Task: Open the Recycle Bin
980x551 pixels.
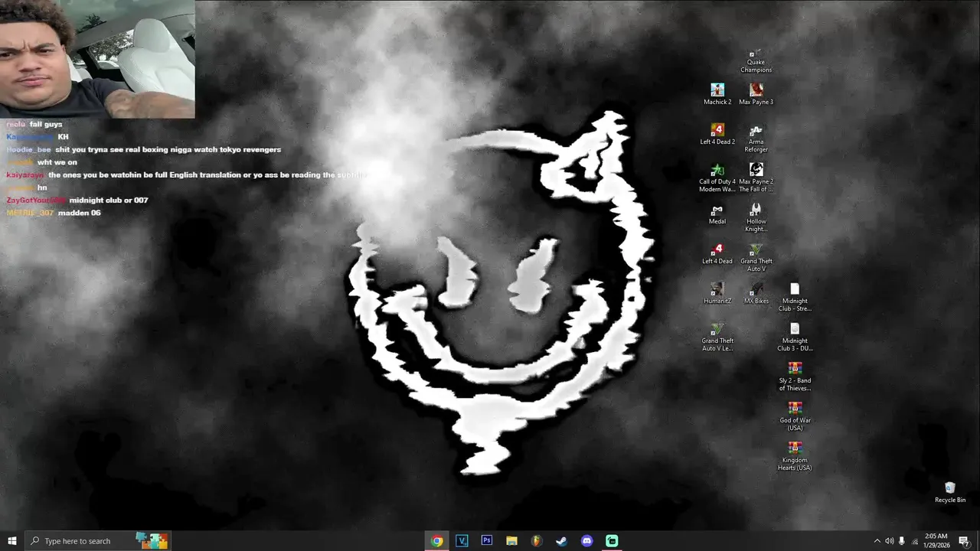Action: 950,492
